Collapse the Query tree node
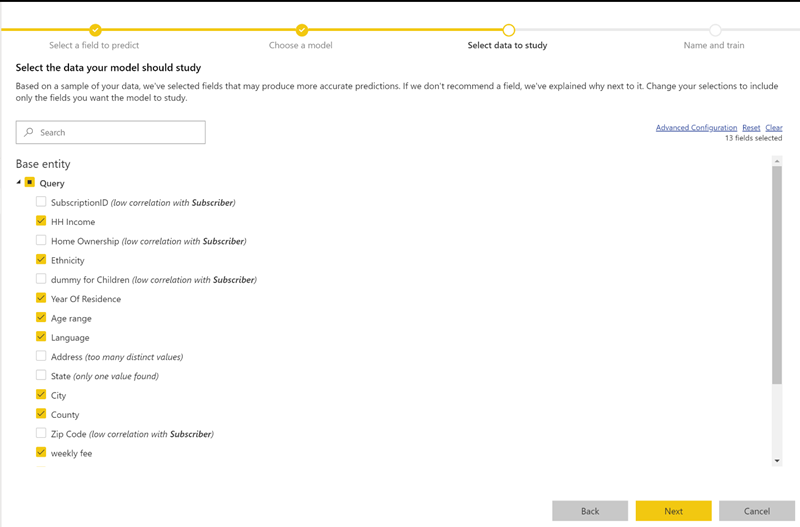The image size is (800, 527). click(x=18, y=183)
